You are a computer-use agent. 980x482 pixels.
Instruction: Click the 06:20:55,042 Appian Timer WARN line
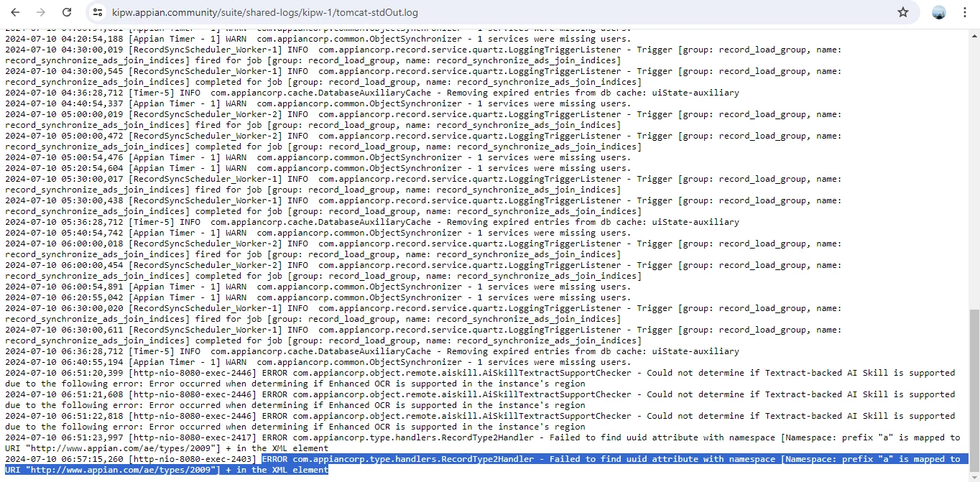(318, 297)
